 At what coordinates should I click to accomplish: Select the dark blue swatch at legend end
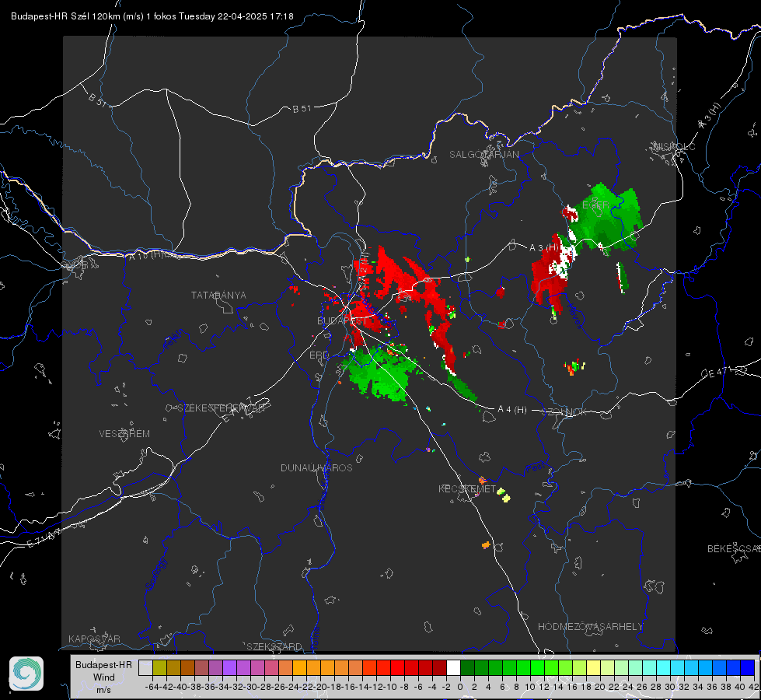tap(748, 667)
